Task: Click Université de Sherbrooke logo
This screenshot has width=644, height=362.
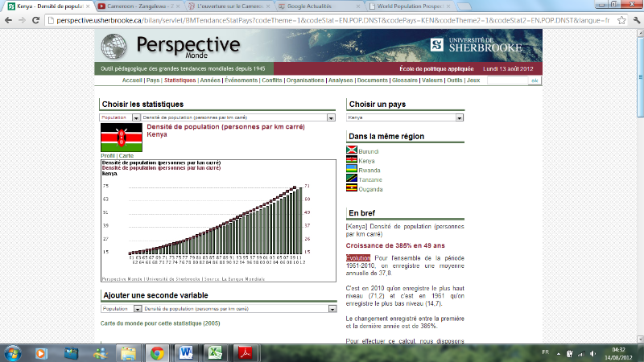Action: 476,45
